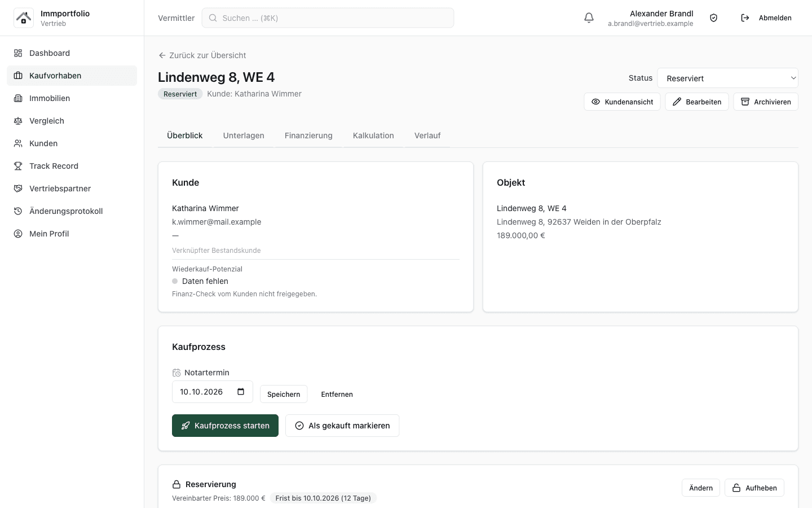Viewport: 812px width, 508px height.
Task: Open Mein Profil in sidebar
Action: 72,234
